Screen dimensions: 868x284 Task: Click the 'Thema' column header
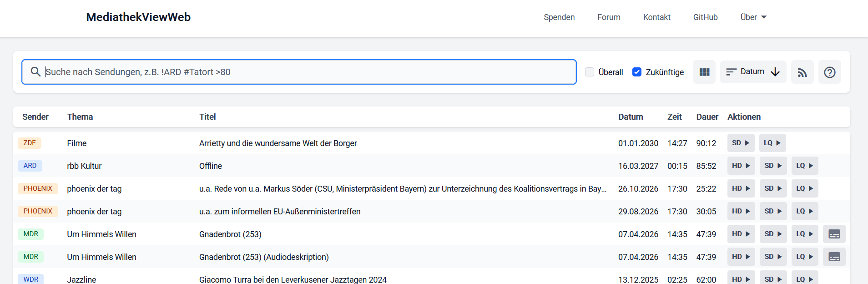coord(80,117)
